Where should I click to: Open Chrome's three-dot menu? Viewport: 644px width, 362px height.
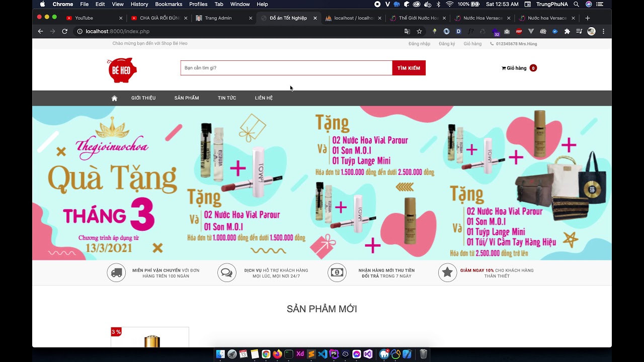click(603, 31)
